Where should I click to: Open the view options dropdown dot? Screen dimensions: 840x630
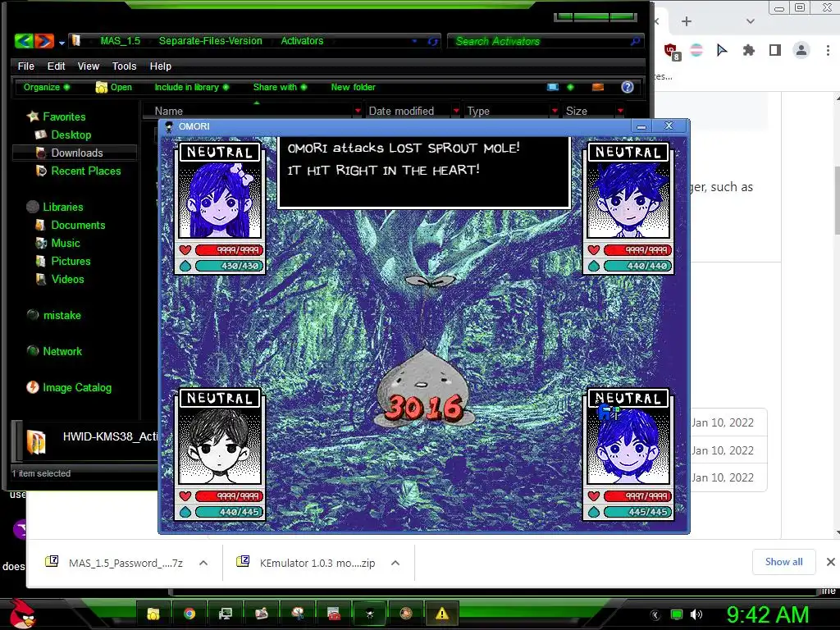[570, 87]
